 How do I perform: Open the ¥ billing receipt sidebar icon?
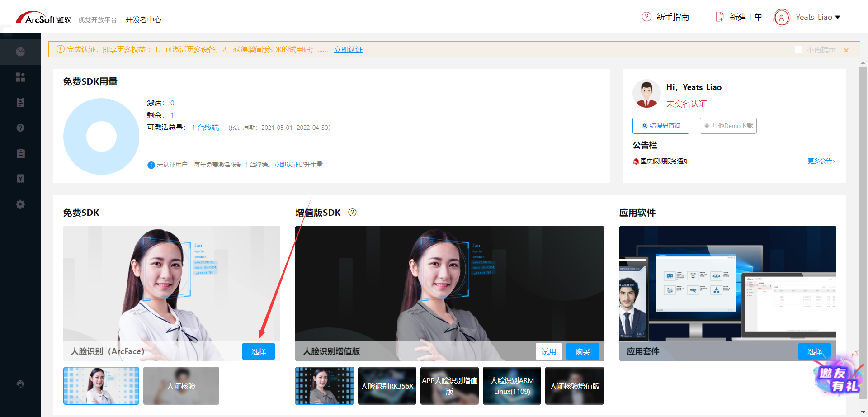coord(20,178)
